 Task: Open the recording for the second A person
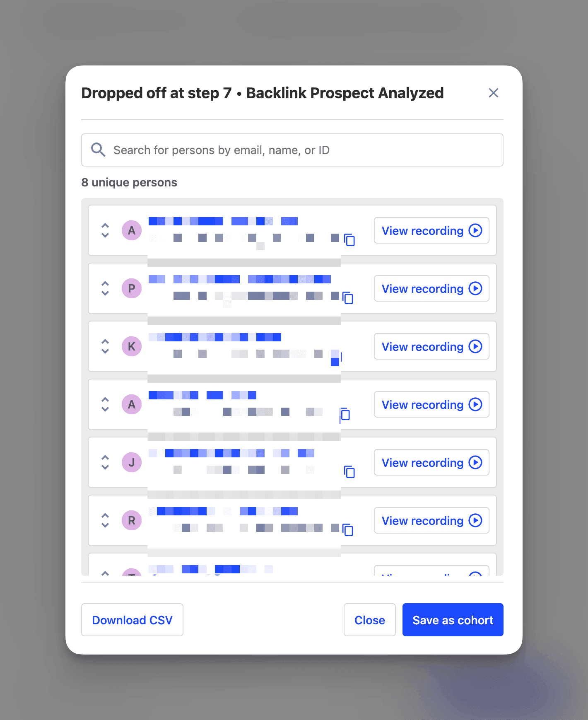pos(431,404)
